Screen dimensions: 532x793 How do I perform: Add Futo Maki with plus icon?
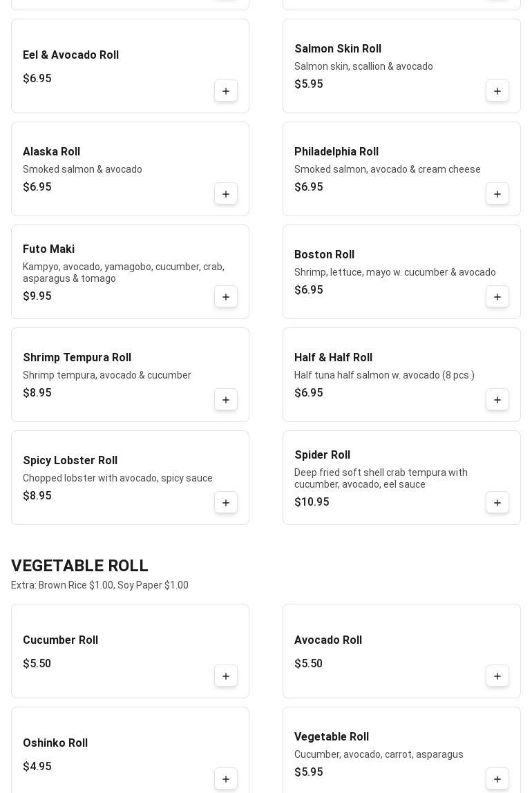[x=226, y=297]
